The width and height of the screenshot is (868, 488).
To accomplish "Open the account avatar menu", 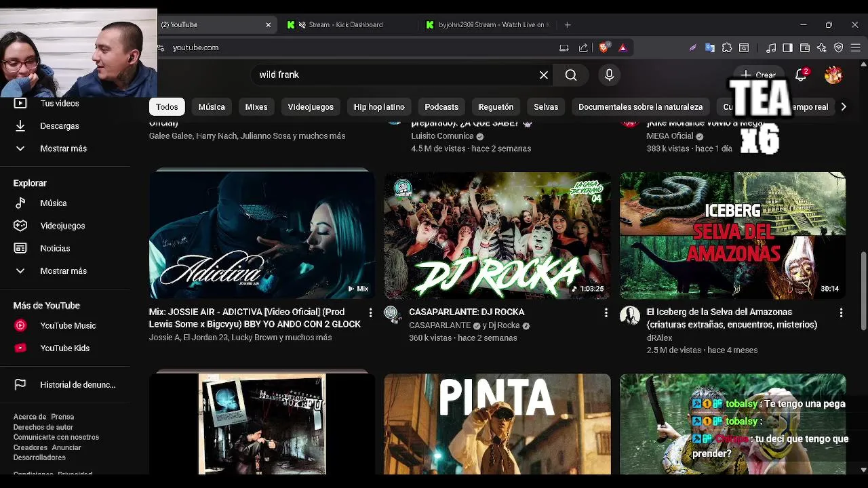I will pos(833,75).
